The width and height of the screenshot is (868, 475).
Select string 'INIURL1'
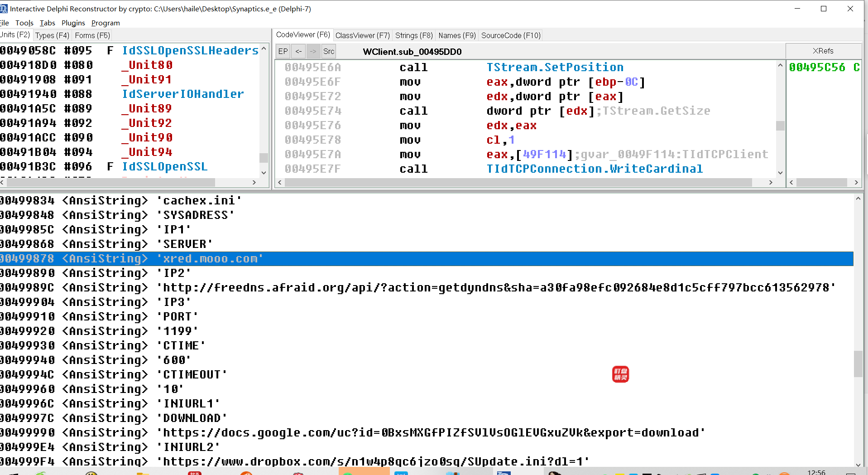(x=427, y=403)
